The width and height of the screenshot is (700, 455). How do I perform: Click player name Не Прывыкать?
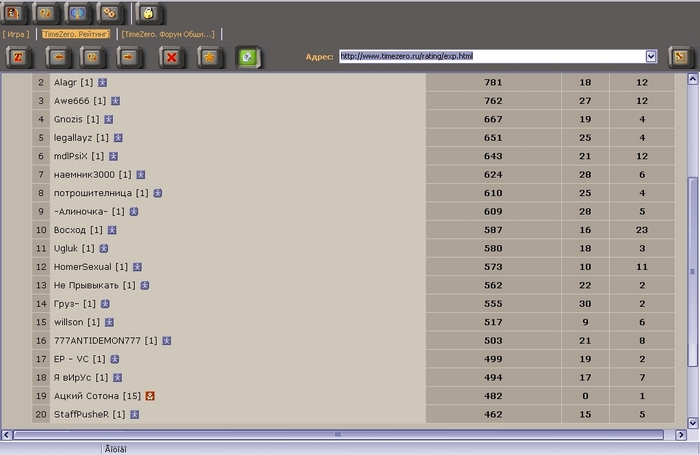86,285
